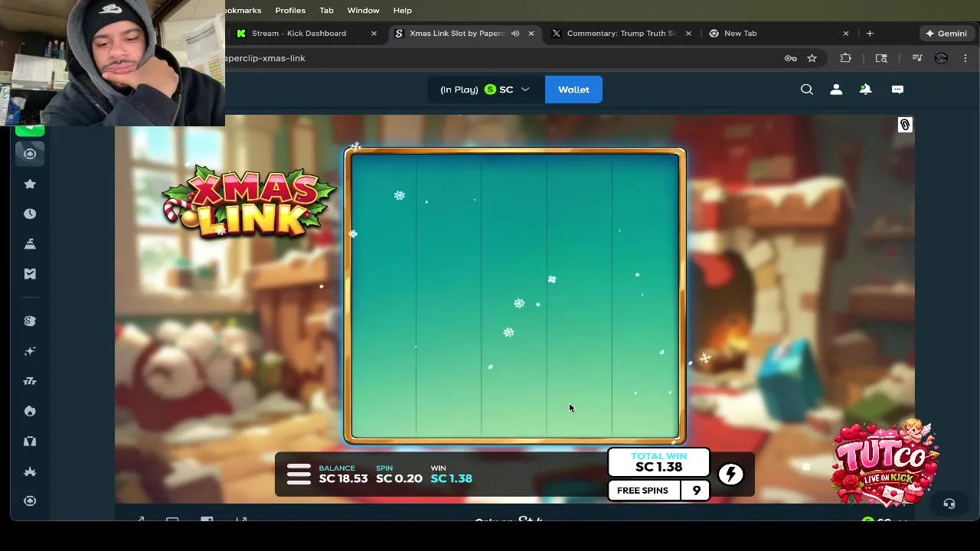This screenshot has height=551, width=980.
Task: Close the New Tab tab
Action: (846, 34)
